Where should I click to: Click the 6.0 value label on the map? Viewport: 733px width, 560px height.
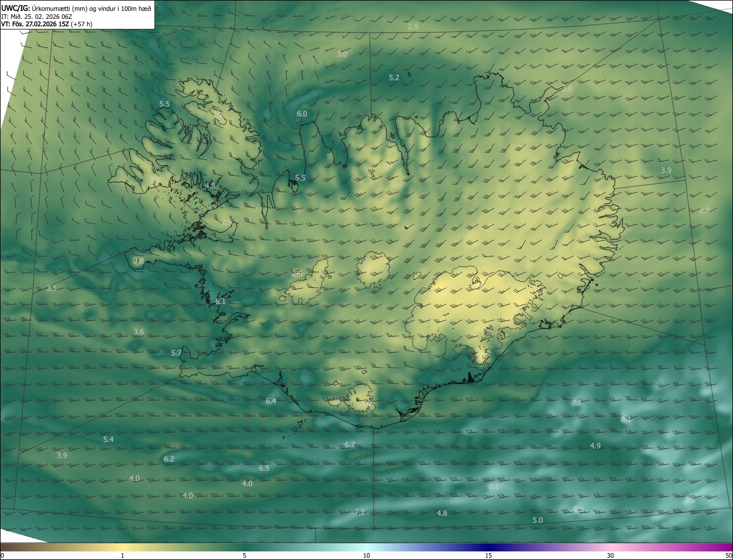tap(302, 114)
